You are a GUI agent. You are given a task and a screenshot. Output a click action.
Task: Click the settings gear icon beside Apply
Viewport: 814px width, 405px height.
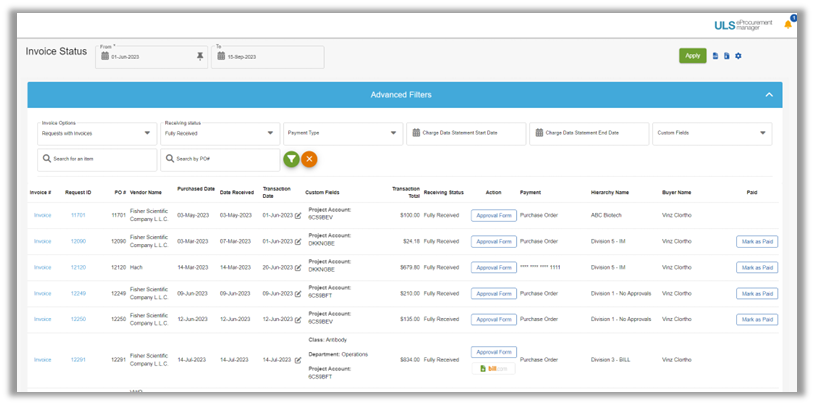click(x=738, y=56)
